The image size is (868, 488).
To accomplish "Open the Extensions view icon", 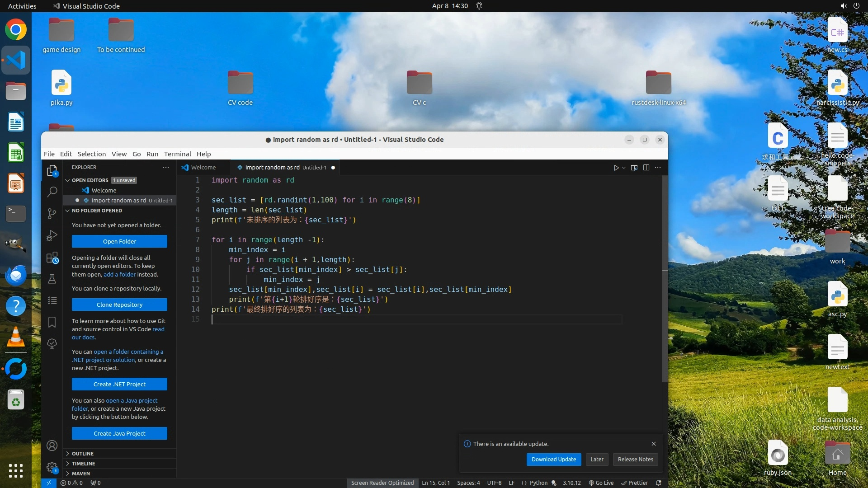I will [52, 258].
